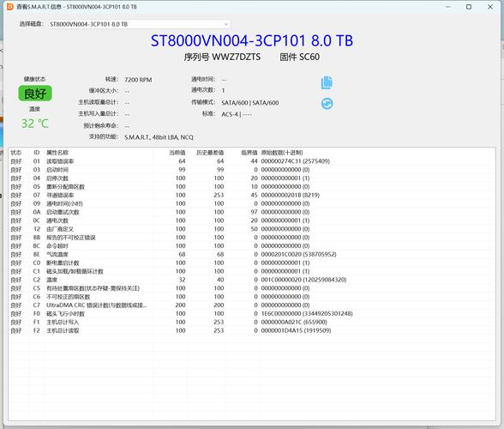The image size is (504, 429).
Task: Minimize the S.M.A.R.T. window
Action: pos(448,7)
